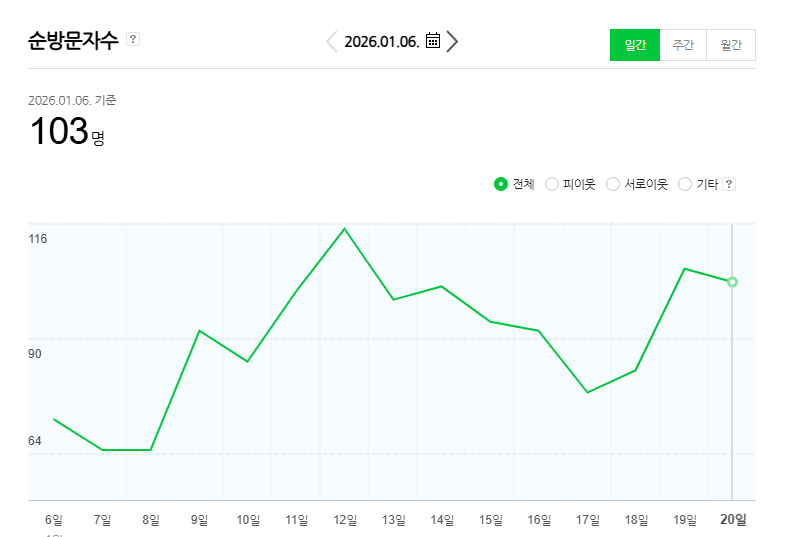Select the 피이웃 radio button

(x=552, y=184)
